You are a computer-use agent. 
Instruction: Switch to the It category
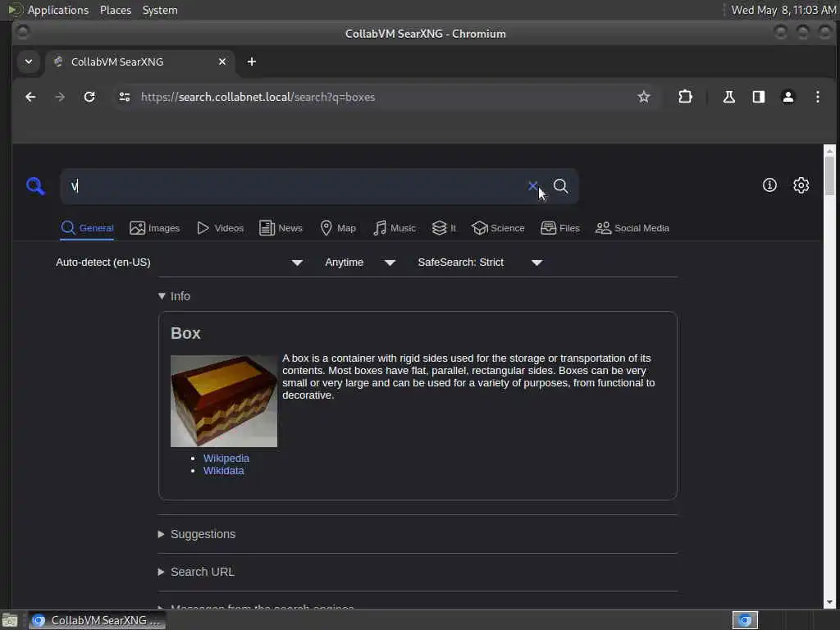[444, 228]
